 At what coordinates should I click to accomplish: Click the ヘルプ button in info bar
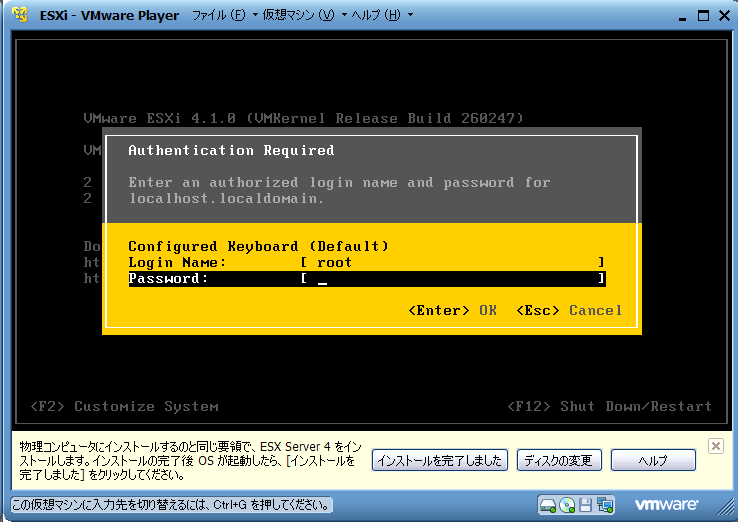tap(653, 460)
